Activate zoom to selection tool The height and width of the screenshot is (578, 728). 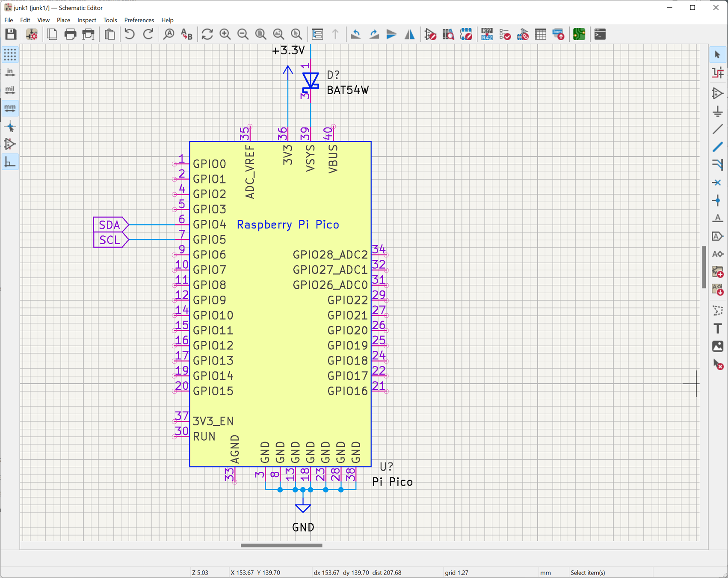(296, 34)
